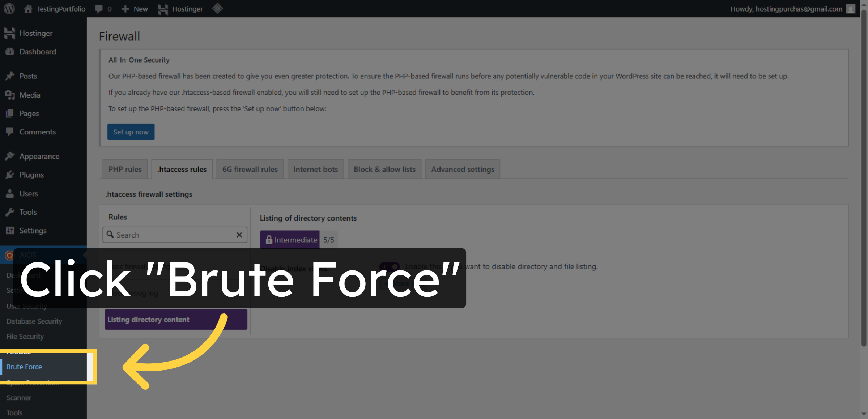The height and width of the screenshot is (419, 868).
Task: Switch to the 6G firewall rules tab
Action: (250, 169)
